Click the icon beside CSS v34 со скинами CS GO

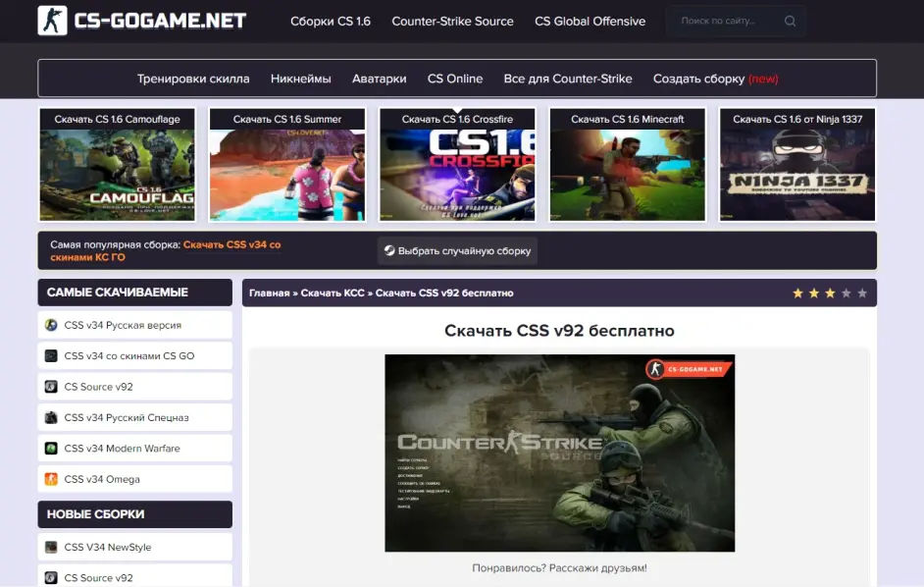(x=51, y=356)
